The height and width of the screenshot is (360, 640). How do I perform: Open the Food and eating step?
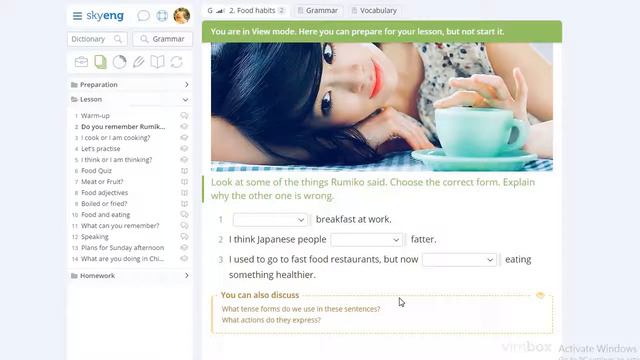[105, 215]
